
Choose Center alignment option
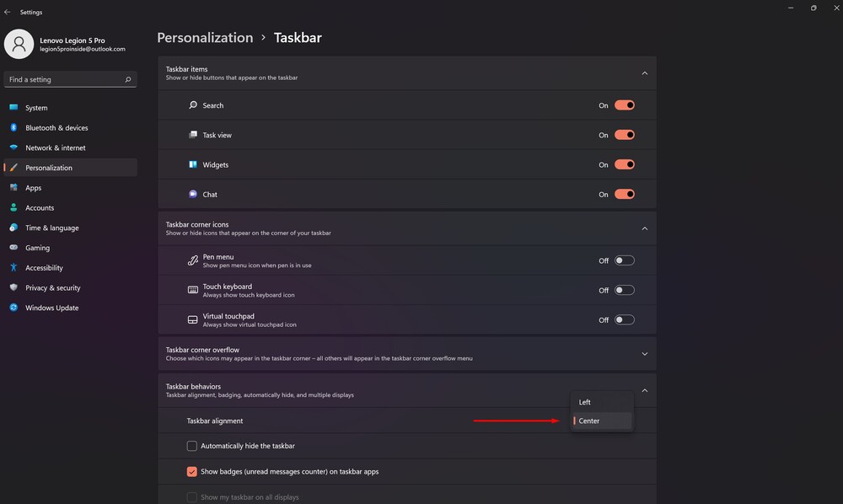click(x=602, y=421)
